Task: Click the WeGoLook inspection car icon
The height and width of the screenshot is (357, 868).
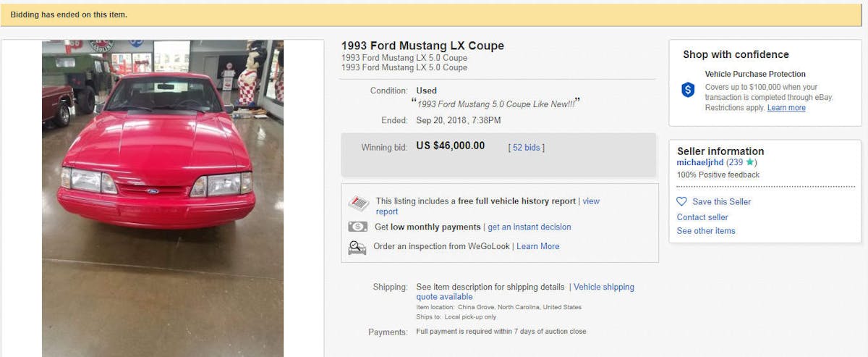Action: pyautogui.click(x=357, y=247)
